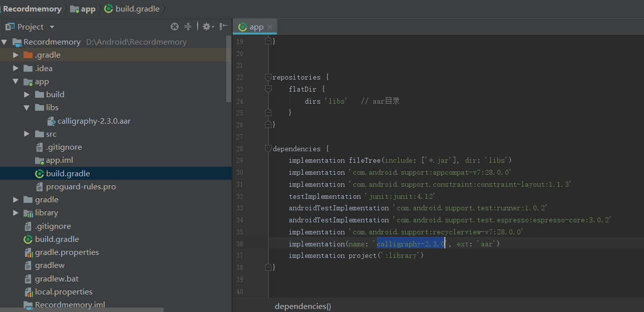Expand the library module arrow
The height and width of the screenshot is (312, 644).
click(x=16, y=213)
